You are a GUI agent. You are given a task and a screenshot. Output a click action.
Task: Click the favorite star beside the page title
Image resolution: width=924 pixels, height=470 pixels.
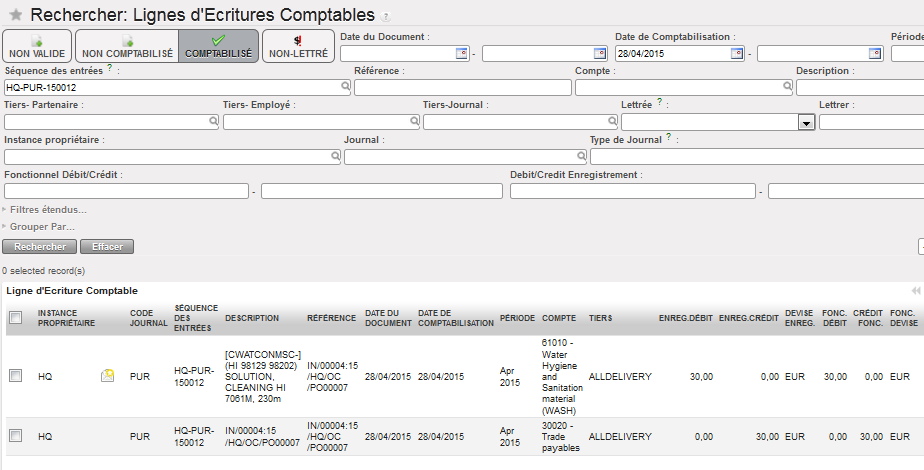tap(16, 16)
